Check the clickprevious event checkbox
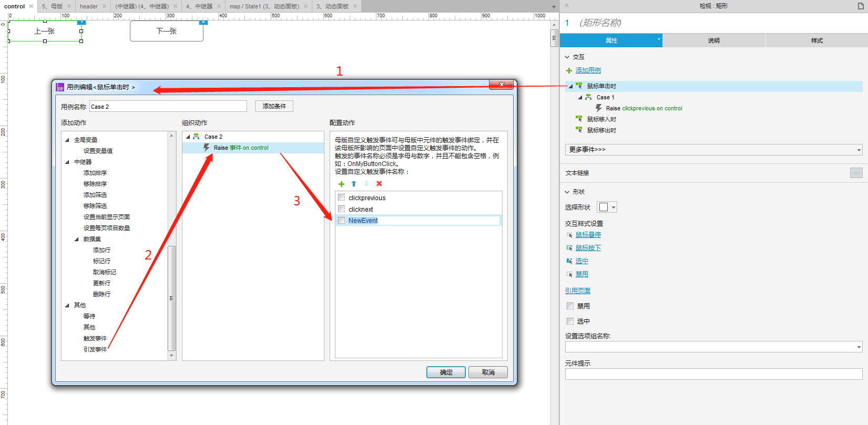Image resolution: width=868 pixels, height=425 pixels. (x=342, y=198)
